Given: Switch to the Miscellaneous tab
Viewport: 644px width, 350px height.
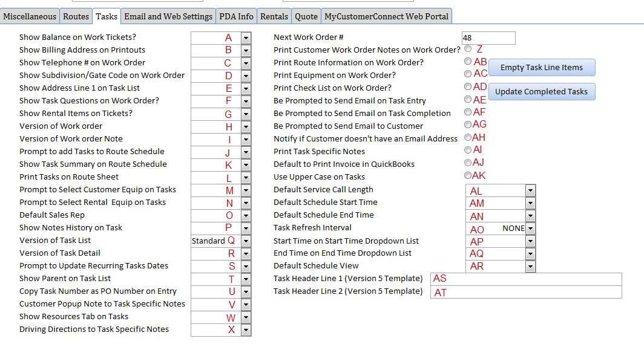Looking at the screenshot, I should [x=30, y=16].
